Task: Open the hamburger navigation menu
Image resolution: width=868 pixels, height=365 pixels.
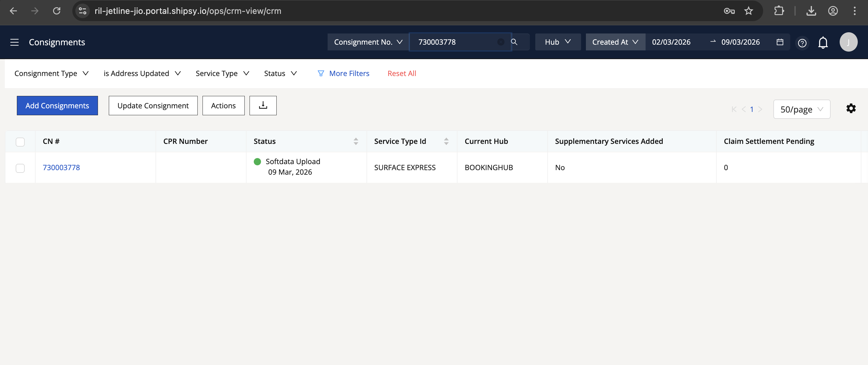Action: point(14,42)
